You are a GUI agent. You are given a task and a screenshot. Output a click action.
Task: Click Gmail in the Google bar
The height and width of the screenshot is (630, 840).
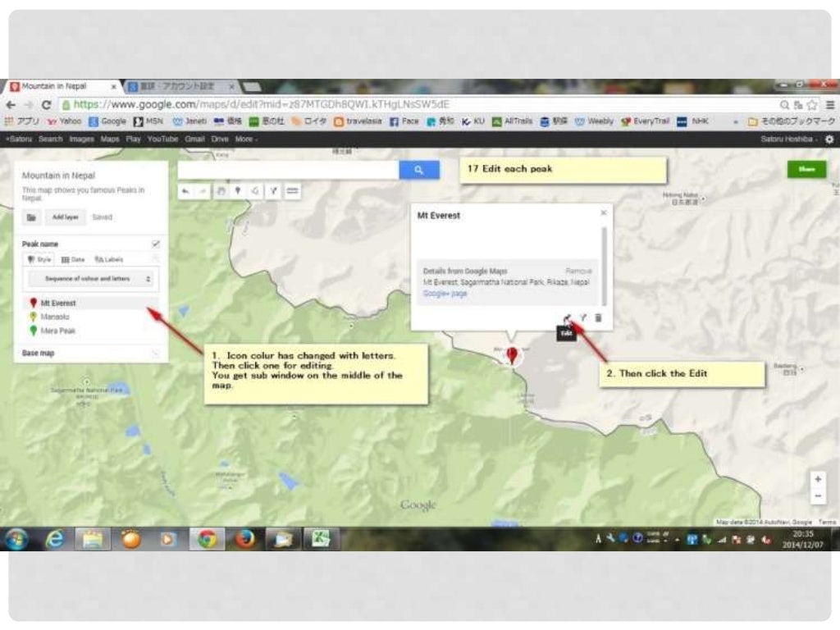(x=194, y=139)
